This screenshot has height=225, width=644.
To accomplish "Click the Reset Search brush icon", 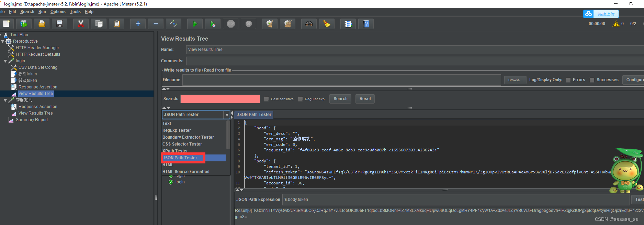I will (327, 24).
